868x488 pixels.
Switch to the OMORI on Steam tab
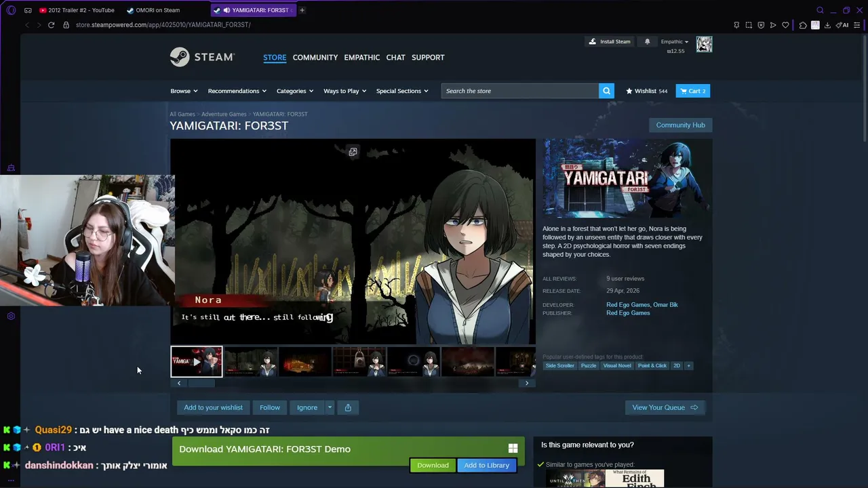point(153,10)
